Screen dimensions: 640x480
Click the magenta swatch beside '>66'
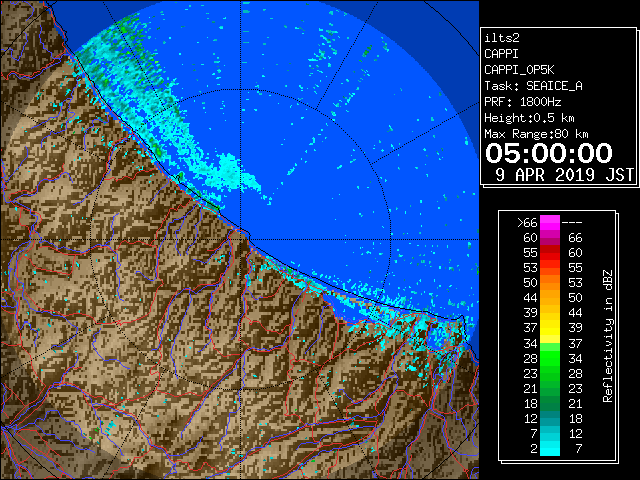[550, 223]
